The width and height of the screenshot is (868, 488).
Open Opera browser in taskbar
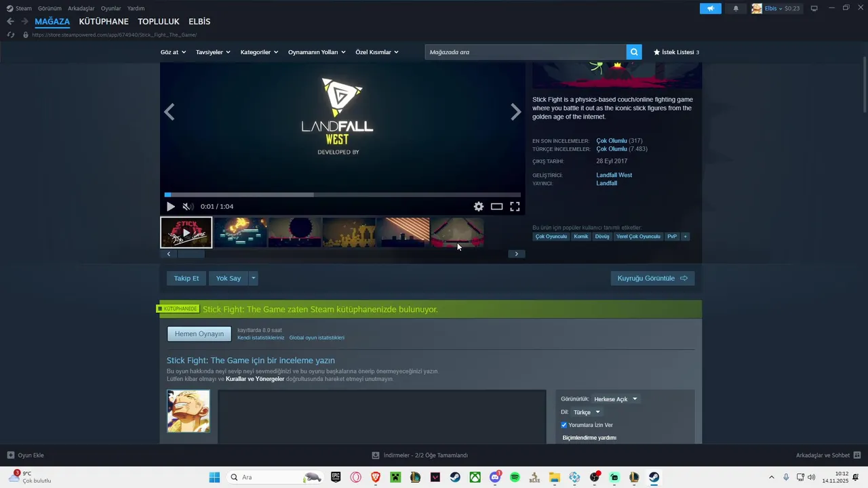pos(356,477)
